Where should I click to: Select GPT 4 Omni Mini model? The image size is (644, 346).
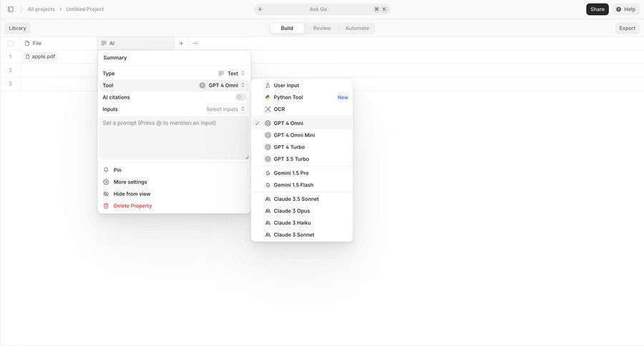click(x=302, y=135)
